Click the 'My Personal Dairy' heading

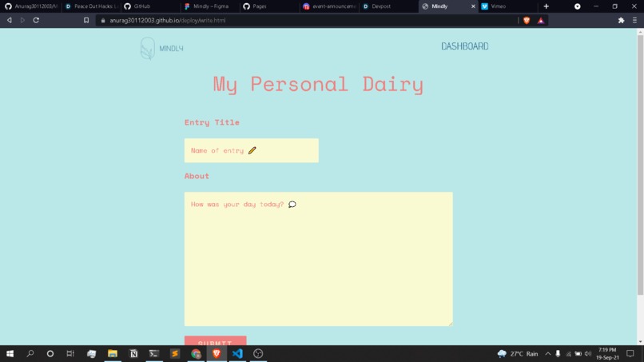(x=318, y=84)
